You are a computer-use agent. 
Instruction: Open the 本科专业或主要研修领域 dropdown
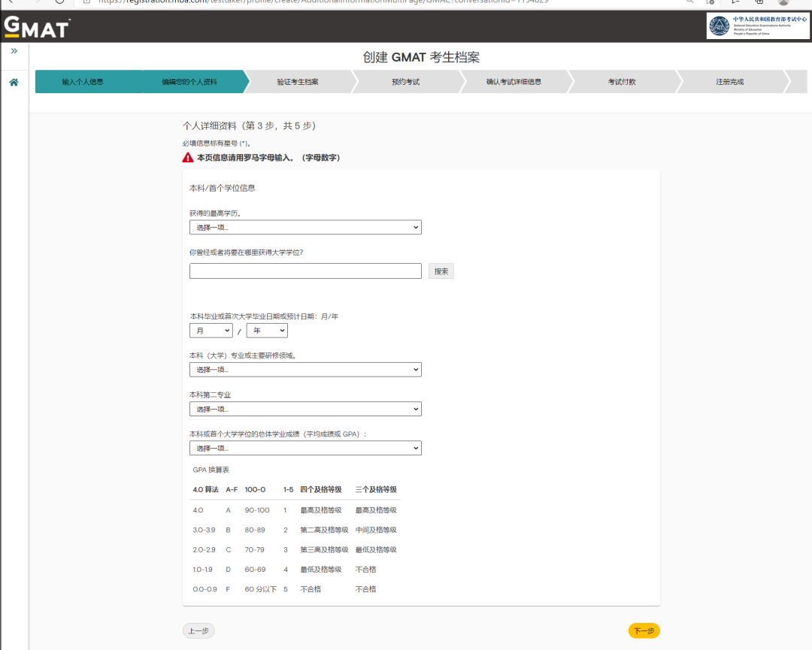[x=305, y=370]
